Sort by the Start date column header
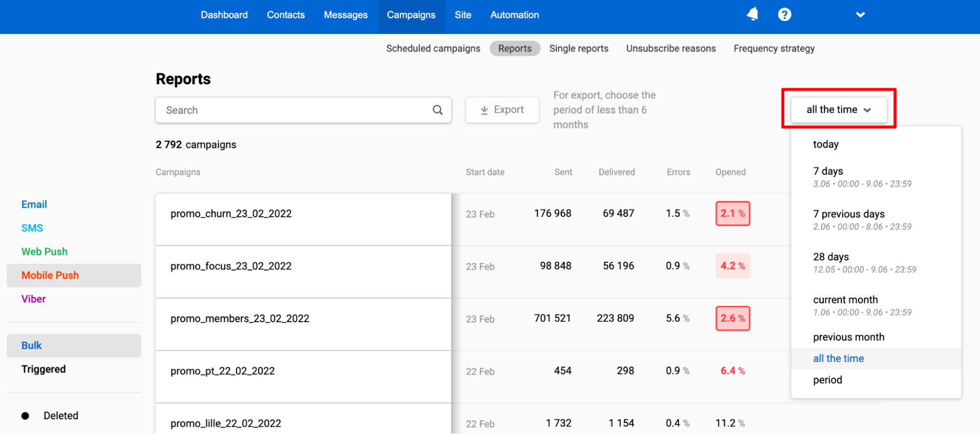 [485, 172]
